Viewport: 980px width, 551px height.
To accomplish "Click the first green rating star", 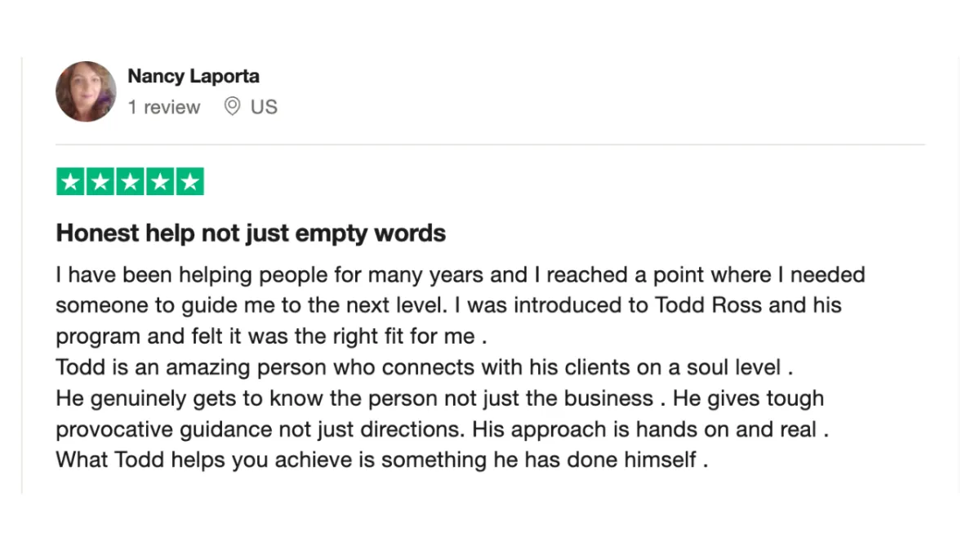I will (70, 182).
